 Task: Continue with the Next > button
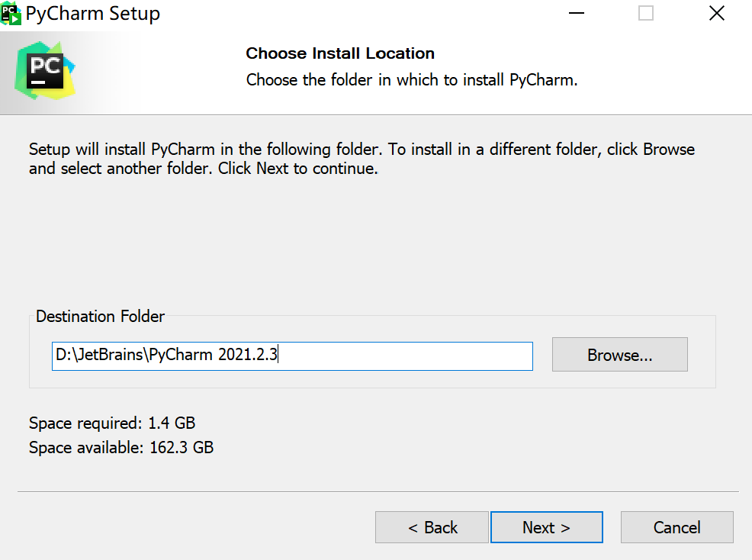pyautogui.click(x=546, y=527)
